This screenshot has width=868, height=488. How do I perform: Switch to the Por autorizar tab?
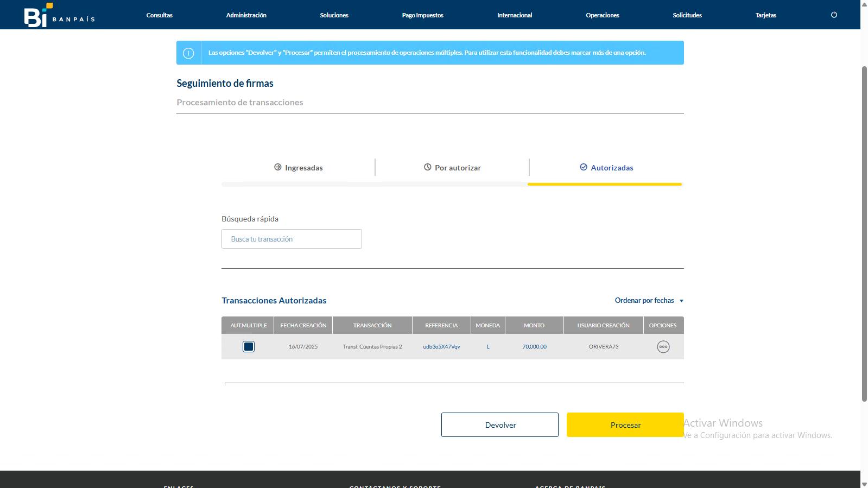click(x=452, y=168)
